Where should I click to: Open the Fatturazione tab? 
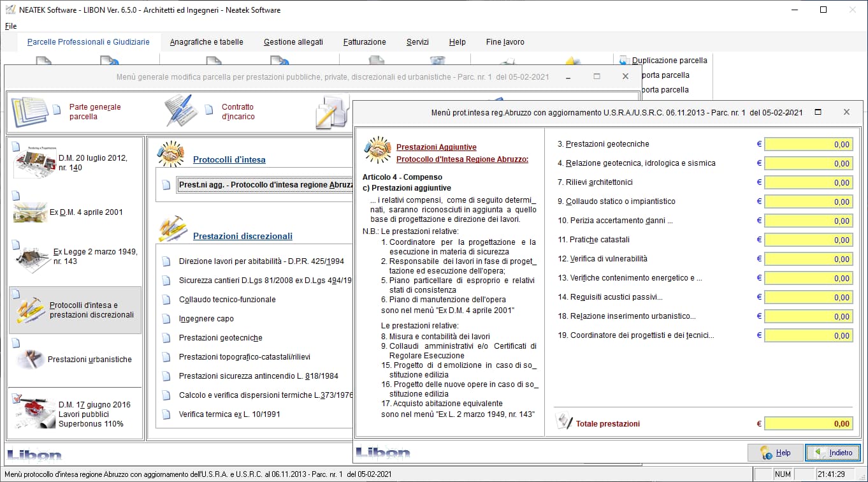[x=365, y=42]
